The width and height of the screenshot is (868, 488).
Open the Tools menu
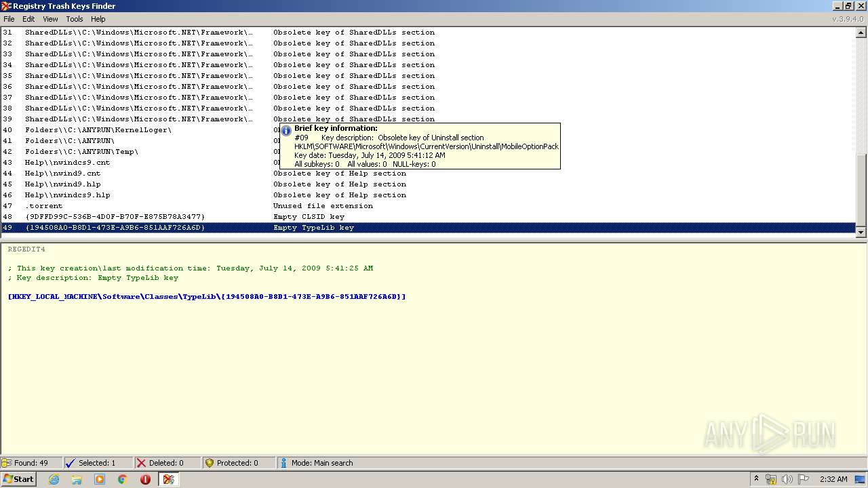(75, 19)
